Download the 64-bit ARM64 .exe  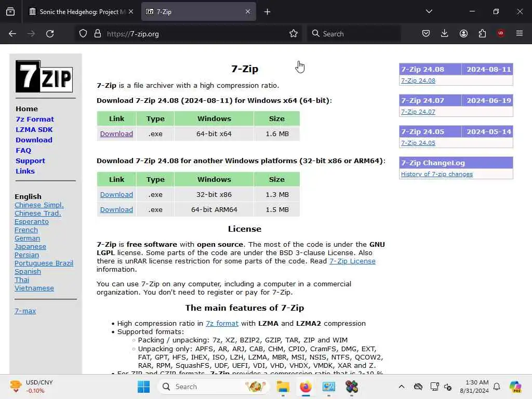116,209
